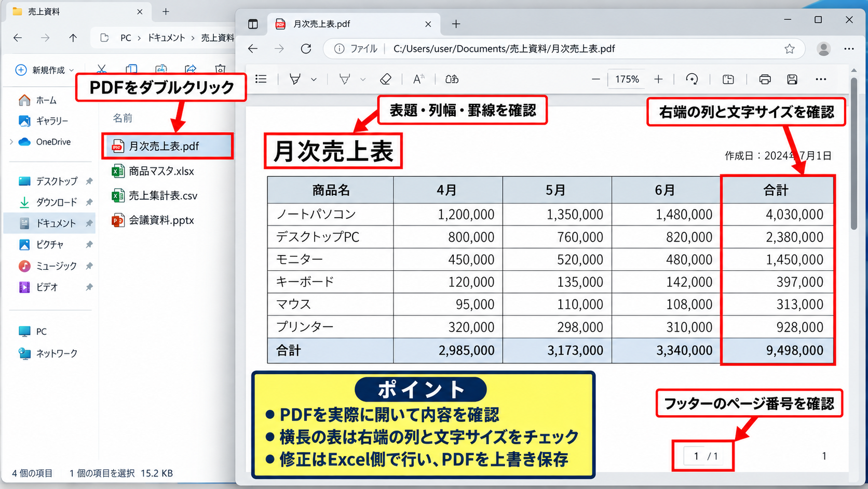This screenshot has width=868, height=489.
Task: Save the PDF with the disk icon
Action: click(792, 79)
